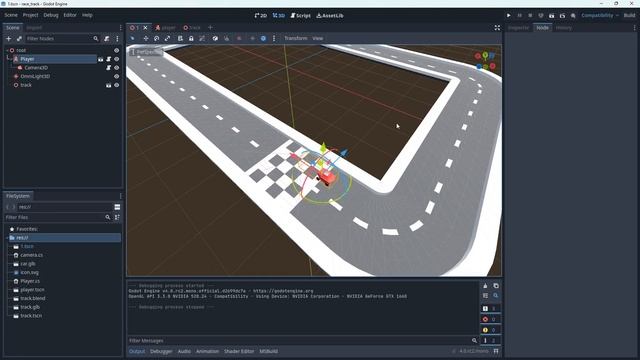Select the Move Mode tool

(x=146, y=38)
